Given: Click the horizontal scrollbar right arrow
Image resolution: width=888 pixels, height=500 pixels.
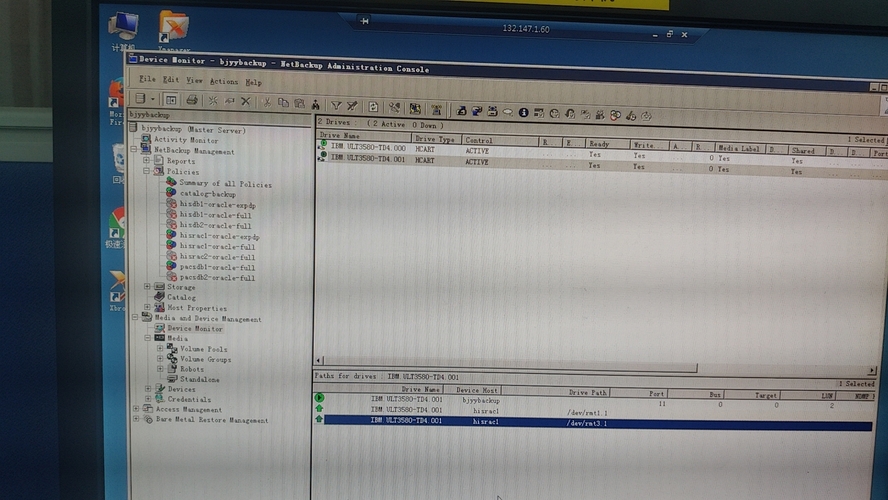Looking at the screenshot, I should point(872,370).
